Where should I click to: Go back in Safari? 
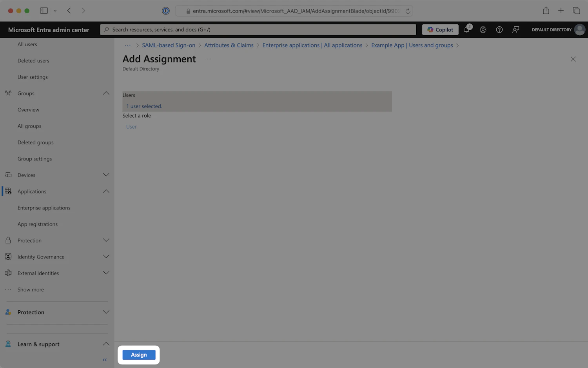(x=69, y=11)
